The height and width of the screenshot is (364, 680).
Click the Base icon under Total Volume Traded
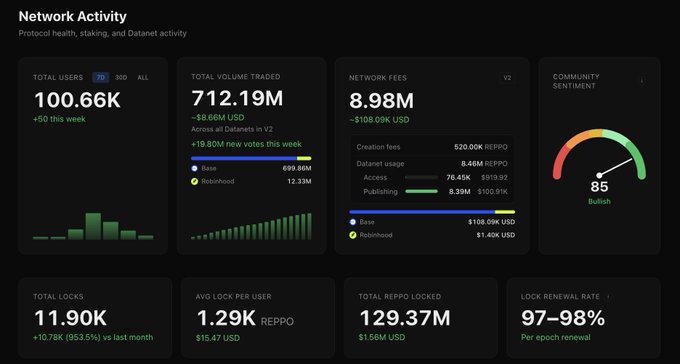[194, 168]
